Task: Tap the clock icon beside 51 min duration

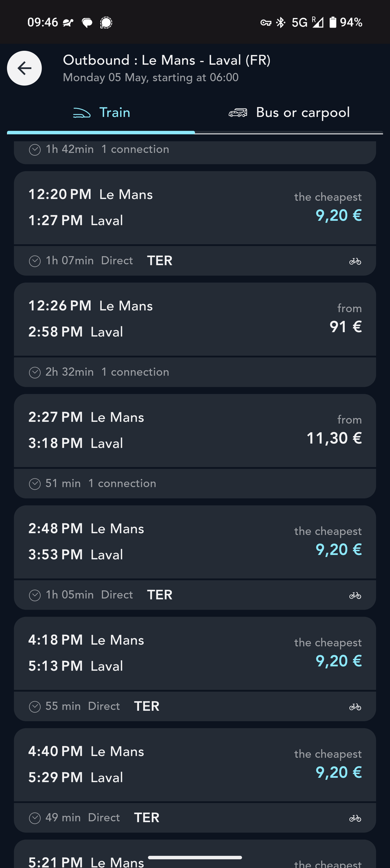Action: (x=35, y=484)
